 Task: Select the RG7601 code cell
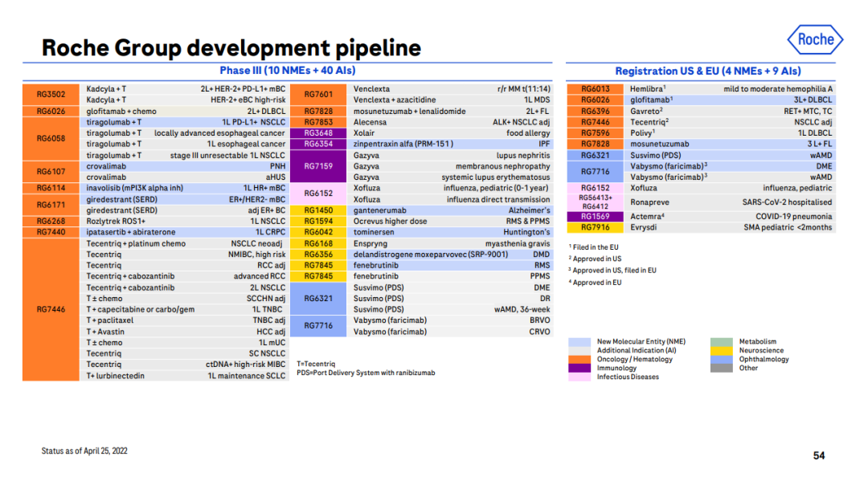pos(318,95)
